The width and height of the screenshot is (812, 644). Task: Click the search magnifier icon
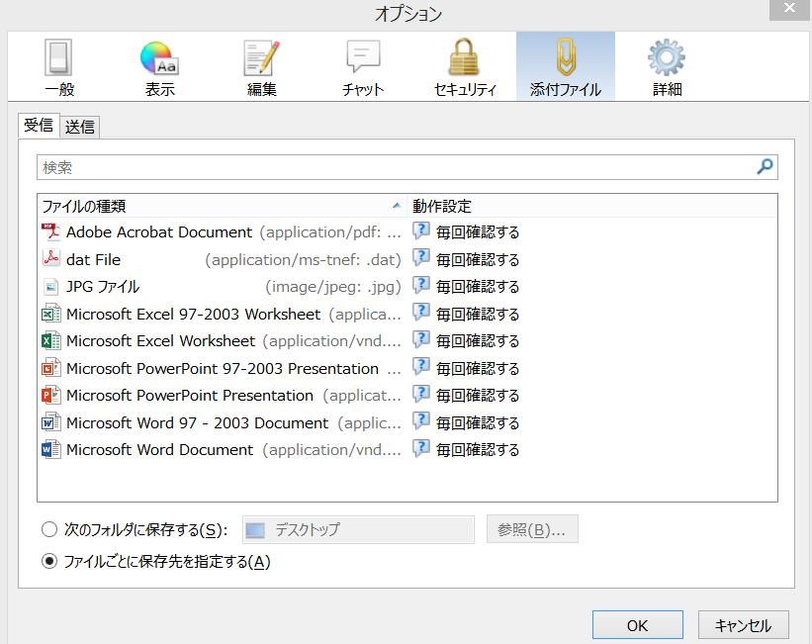tap(765, 167)
